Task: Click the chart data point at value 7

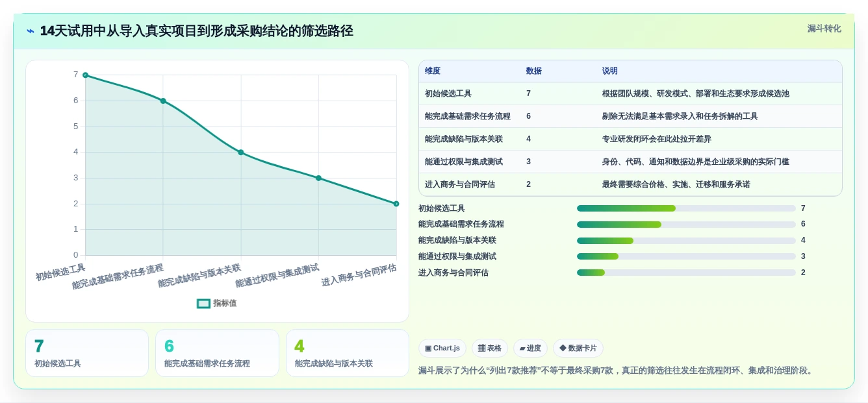Action: point(85,75)
